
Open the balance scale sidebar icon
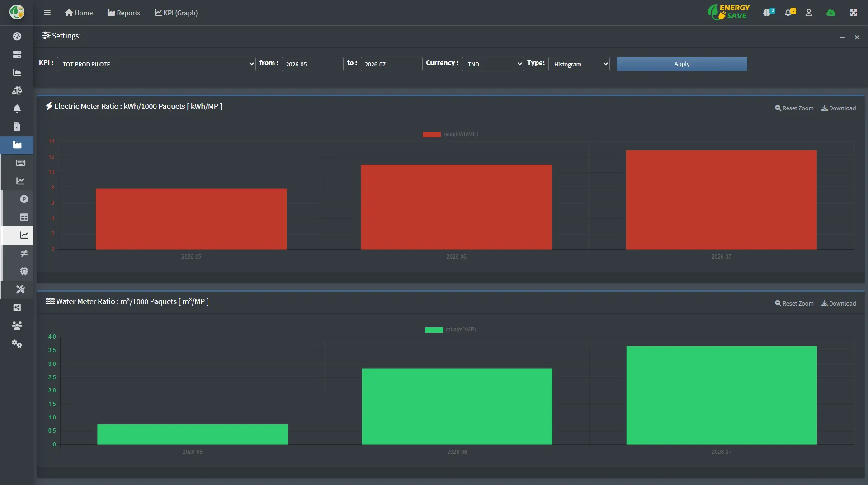tap(17, 90)
